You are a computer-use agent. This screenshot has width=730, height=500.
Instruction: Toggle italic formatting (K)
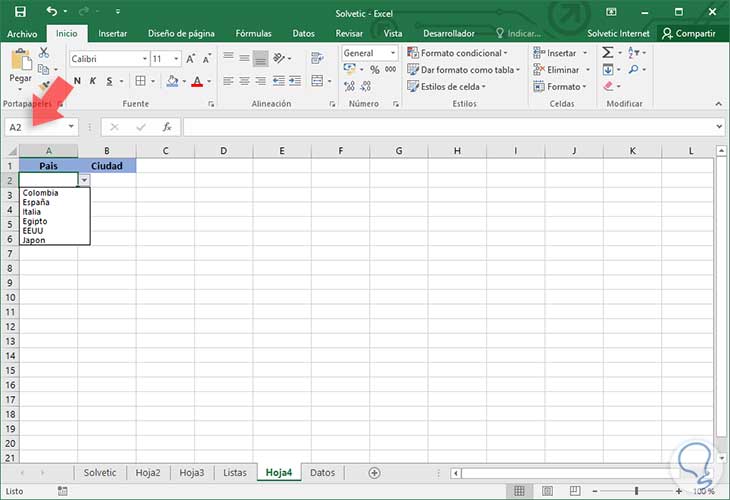[93, 81]
